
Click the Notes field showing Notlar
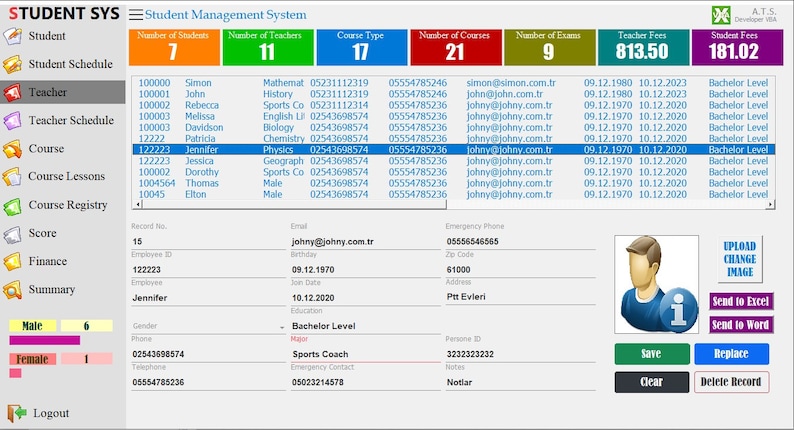520,382
